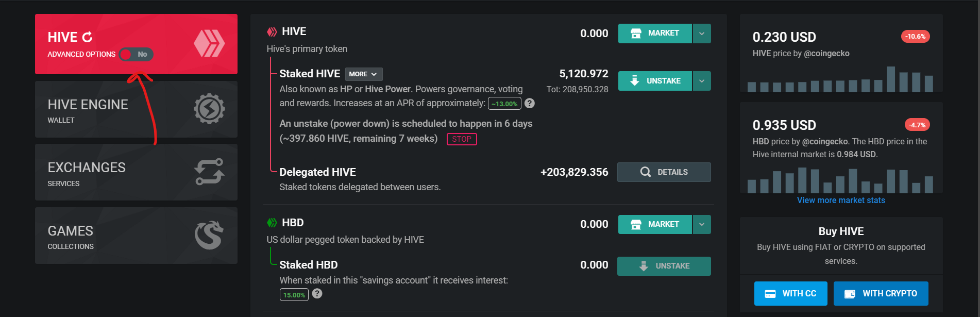Screen dimensions: 980x317
Task: Stop the scheduled power down
Action: 462,139
